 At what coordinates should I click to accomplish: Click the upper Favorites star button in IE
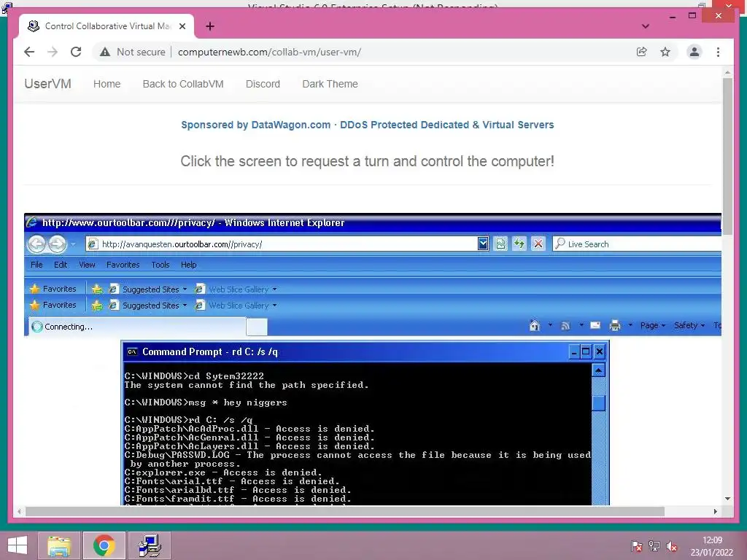point(53,289)
